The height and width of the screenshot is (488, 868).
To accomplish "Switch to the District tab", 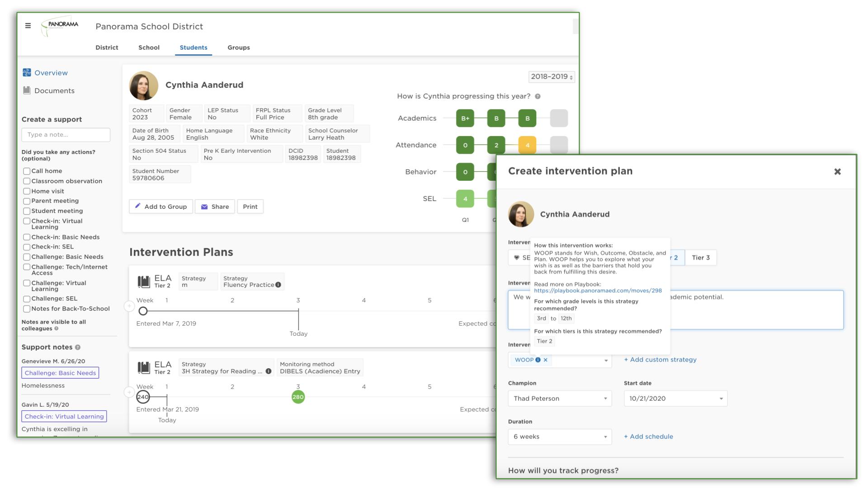I will pos(107,47).
